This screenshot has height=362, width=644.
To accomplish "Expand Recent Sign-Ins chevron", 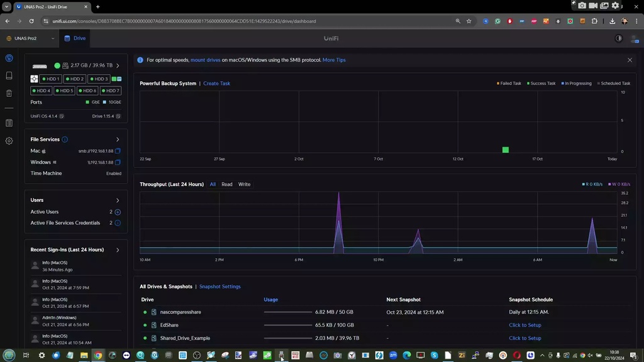I will pos(118,250).
